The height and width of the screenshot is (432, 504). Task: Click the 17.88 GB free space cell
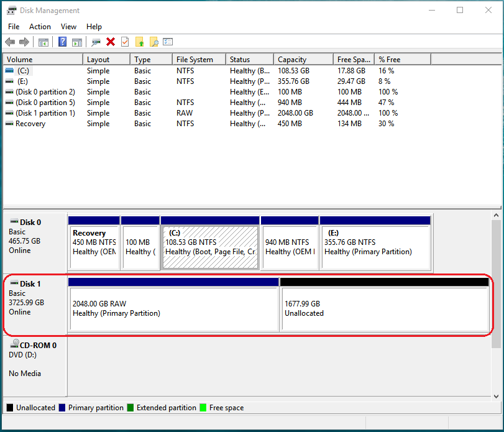tap(351, 70)
